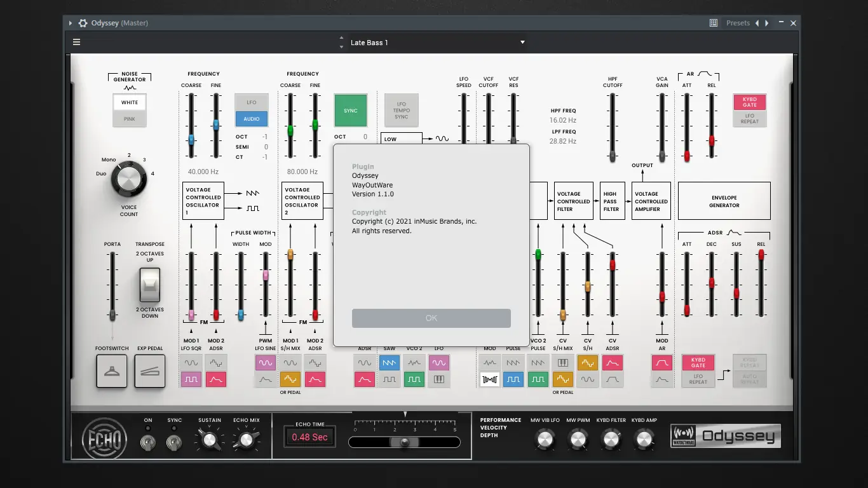Click the VCA GAIN slider handle
The height and width of the screenshot is (488, 868).
pos(662,156)
